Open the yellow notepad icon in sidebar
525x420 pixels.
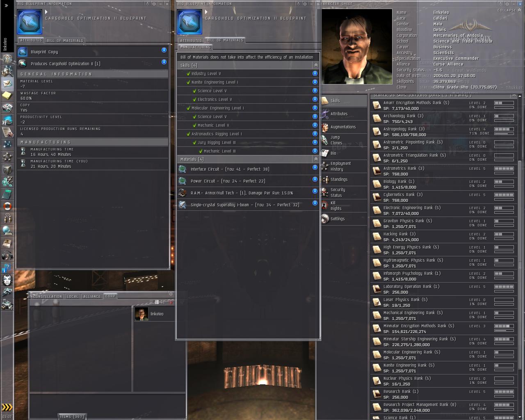coord(7,96)
